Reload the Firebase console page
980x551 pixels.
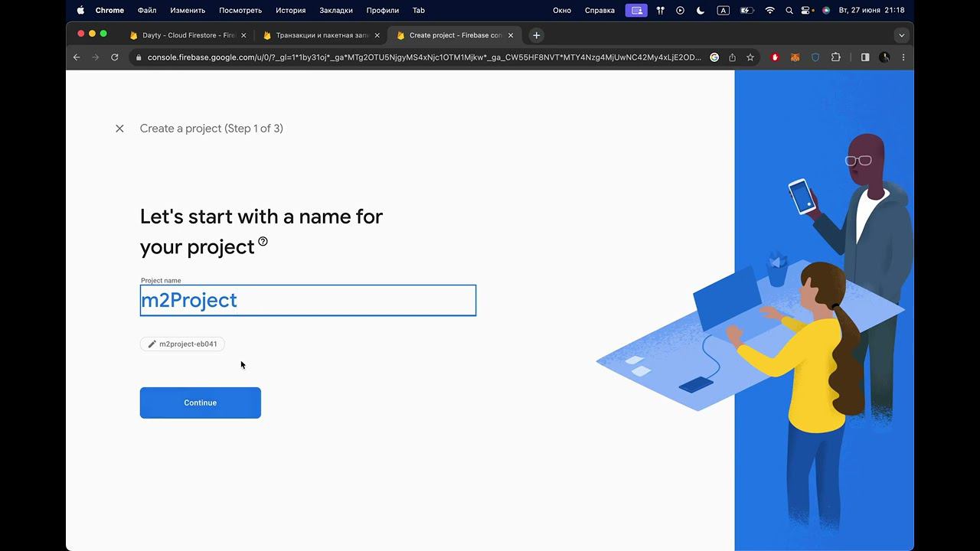115,57
